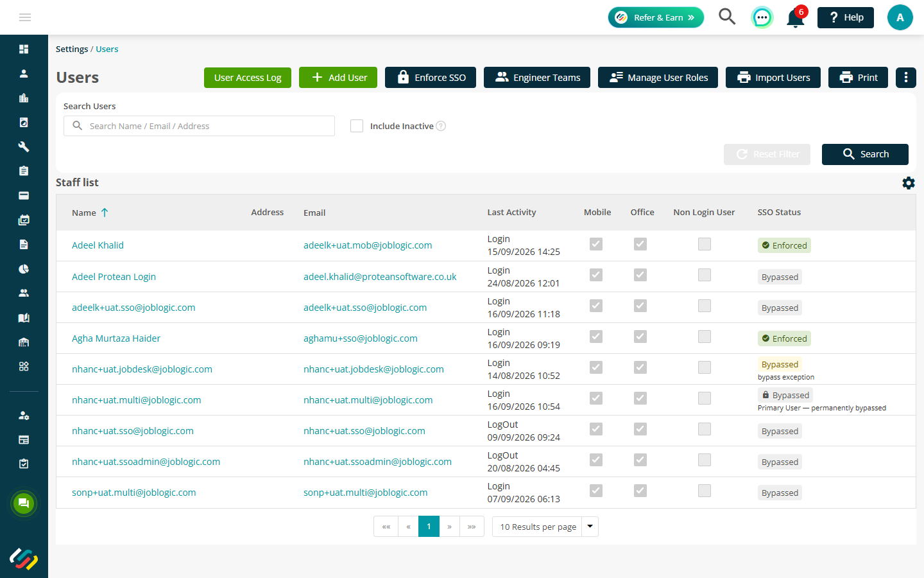The height and width of the screenshot is (578, 924).
Task: Toggle Non Login User for nhanc+uat.sso row
Action: 705,429
